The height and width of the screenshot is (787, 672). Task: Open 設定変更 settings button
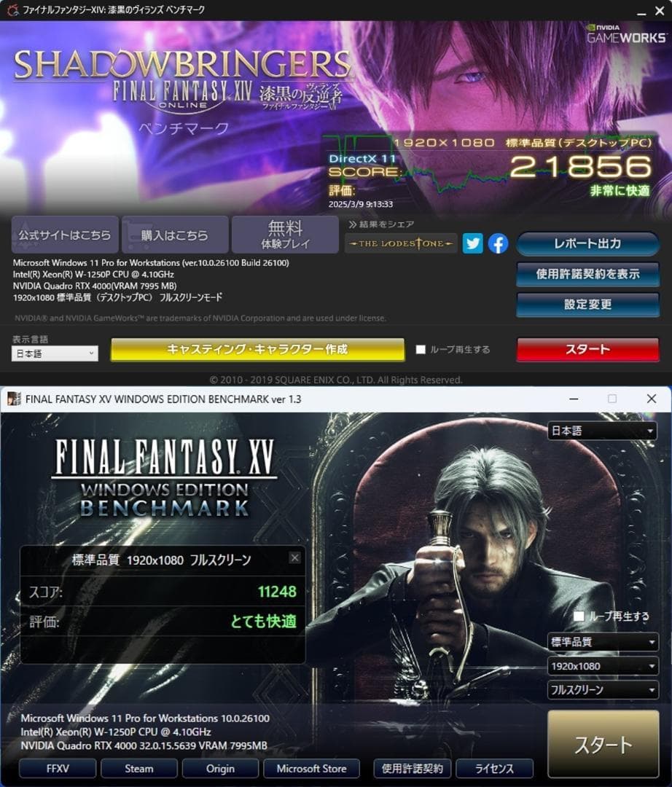[x=587, y=304]
